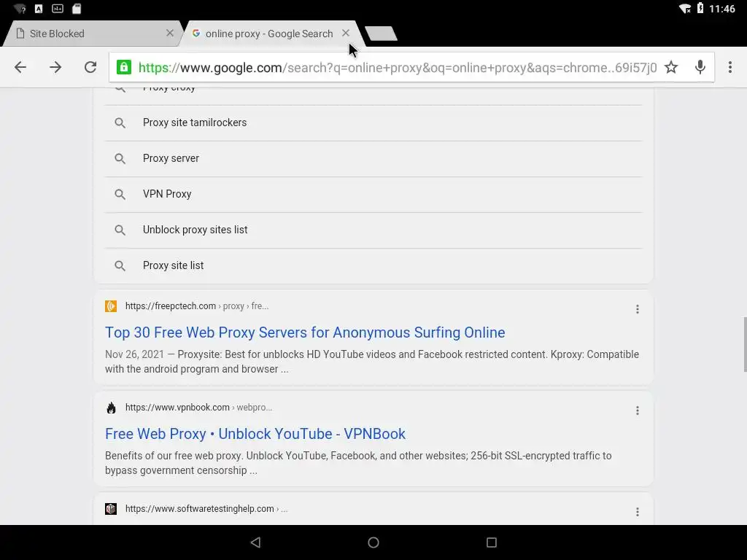The width and height of the screenshot is (747, 560).
Task: Tap the keyboard A notification icon
Action: coord(39,9)
